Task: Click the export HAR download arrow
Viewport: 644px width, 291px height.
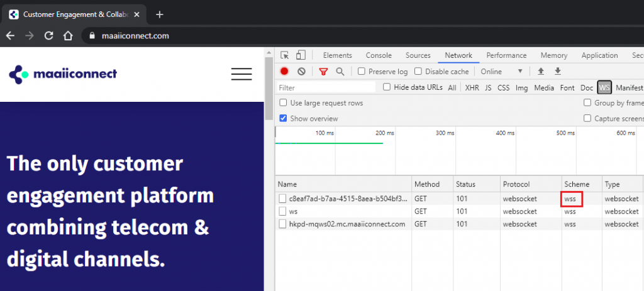Action: pyautogui.click(x=558, y=72)
